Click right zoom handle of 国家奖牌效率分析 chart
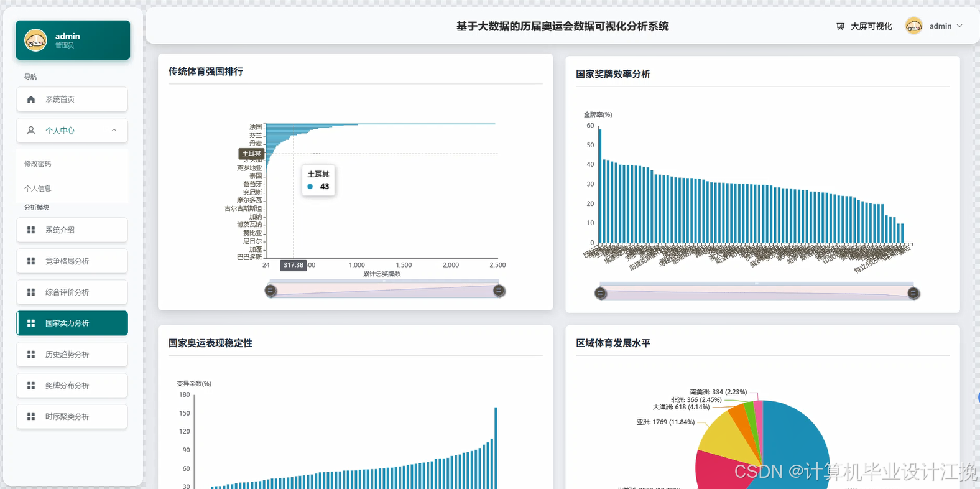 pyautogui.click(x=913, y=293)
